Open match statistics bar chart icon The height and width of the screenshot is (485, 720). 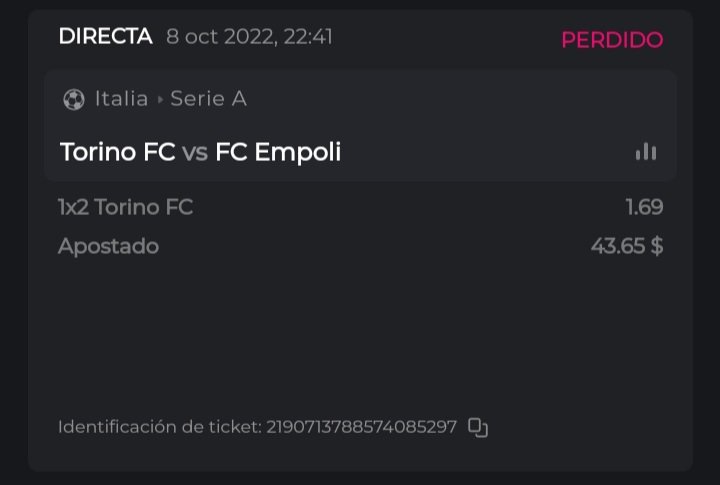[x=646, y=152]
